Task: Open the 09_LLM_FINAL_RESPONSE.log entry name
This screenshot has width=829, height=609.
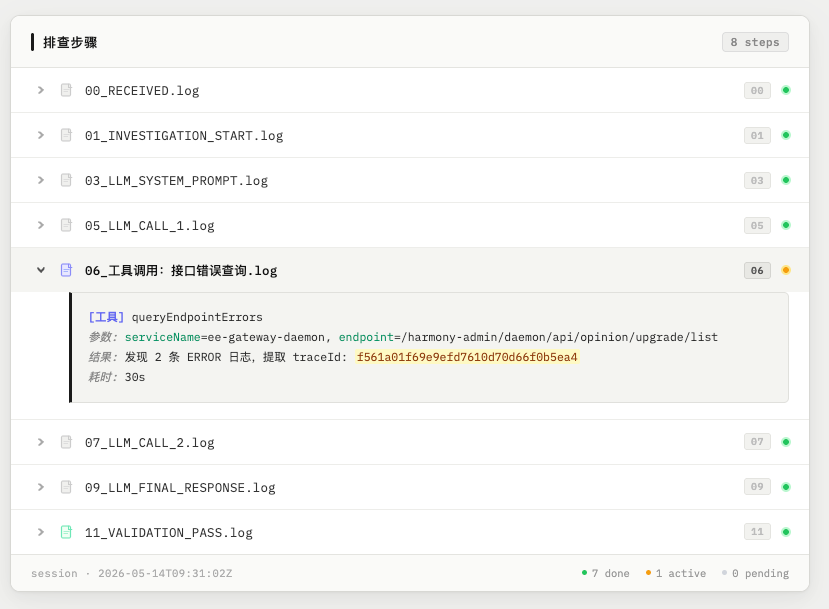Action: tap(180, 487)
